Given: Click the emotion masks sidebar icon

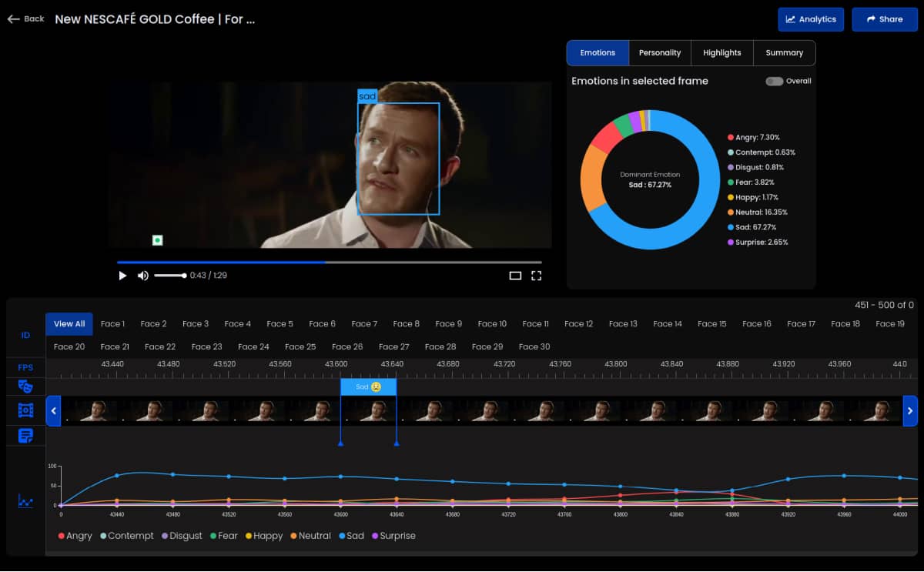Looking at the screenshot, I should coord(25,386).
